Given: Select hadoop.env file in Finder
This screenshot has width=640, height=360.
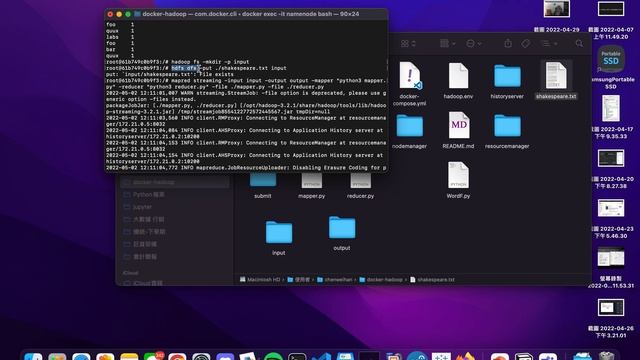Looking at the screenshot, I should [458, 81].
